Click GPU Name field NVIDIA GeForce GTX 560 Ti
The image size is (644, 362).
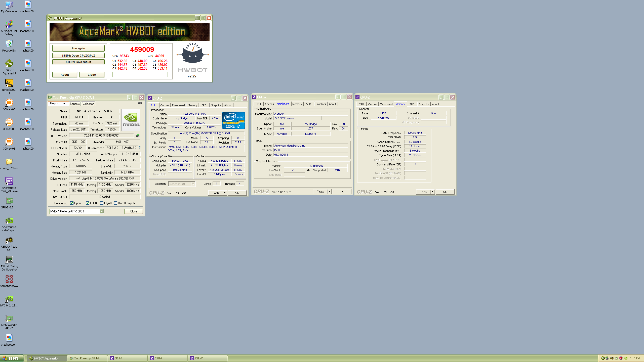(x=94, y=111)
